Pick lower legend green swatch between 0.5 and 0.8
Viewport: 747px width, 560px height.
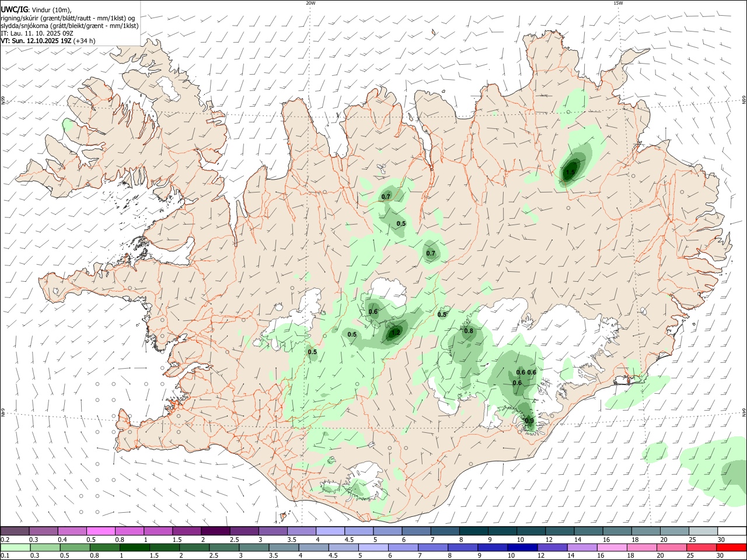75,547
